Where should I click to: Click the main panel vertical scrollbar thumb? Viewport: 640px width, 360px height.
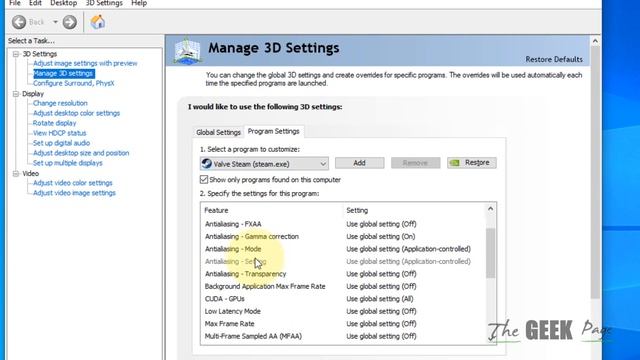click(595, 172)
